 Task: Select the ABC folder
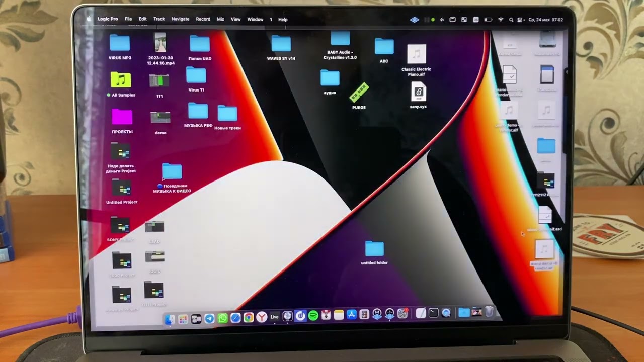pos(384,51)
